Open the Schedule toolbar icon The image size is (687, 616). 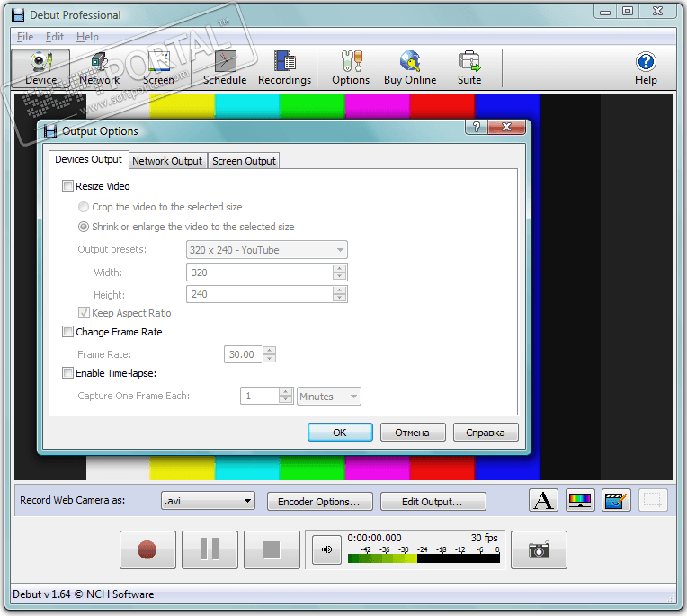225,68
